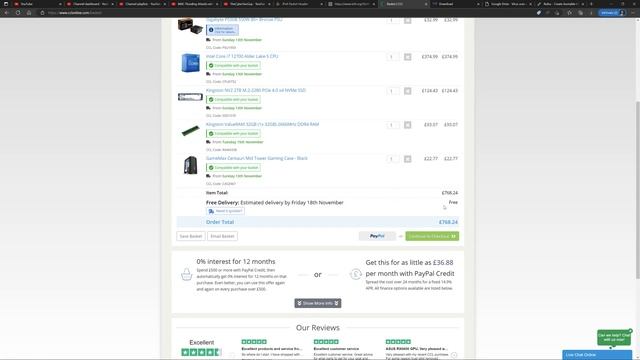Open the Kingston NV2 SSD thumbnail
The width and height of the screenshot is (640, 360).
tap(190, 97)
